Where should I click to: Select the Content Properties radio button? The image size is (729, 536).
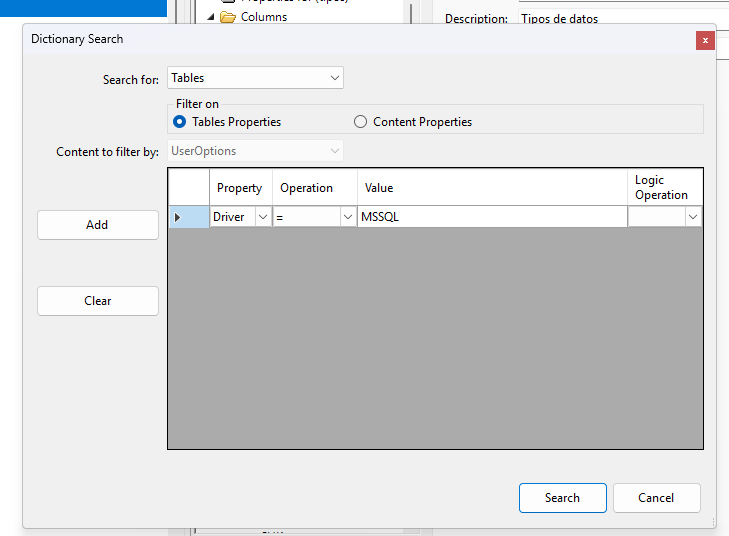tap(361, 122)
